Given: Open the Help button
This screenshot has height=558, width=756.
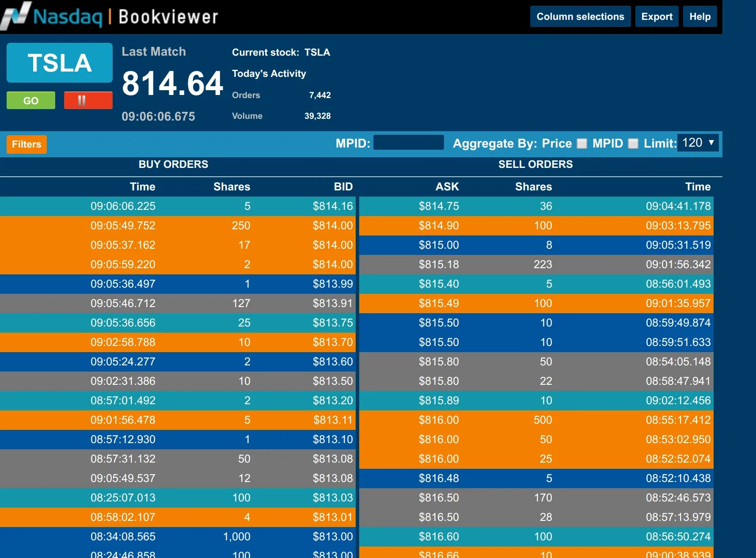Looking at the screenshot, I should (700, 17).
